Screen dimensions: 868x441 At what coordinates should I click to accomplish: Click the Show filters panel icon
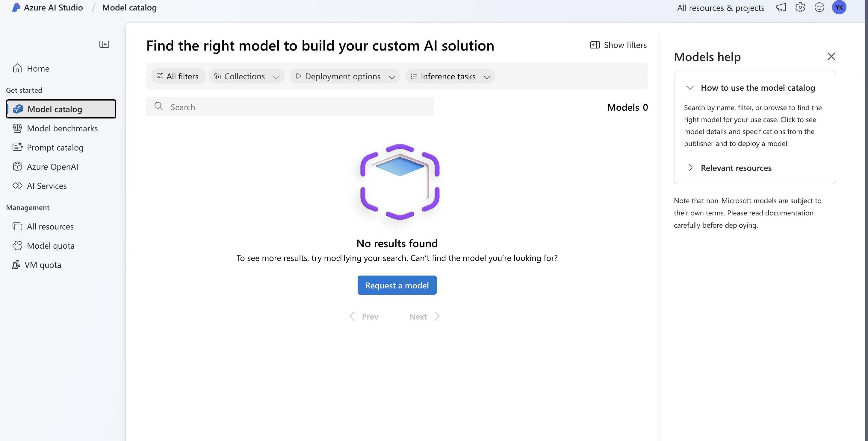pyautogui.click(x=595, y=45)
